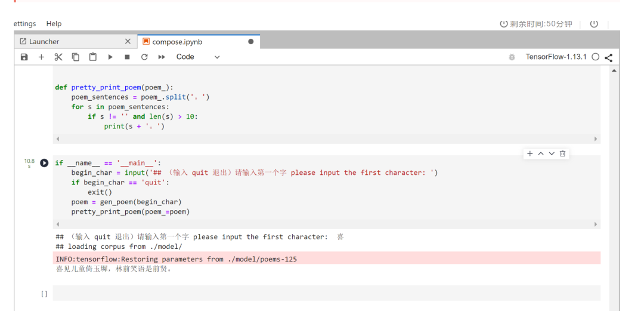
Task: Interrupt the kernel with the stop button
Action: coord(127,57)
